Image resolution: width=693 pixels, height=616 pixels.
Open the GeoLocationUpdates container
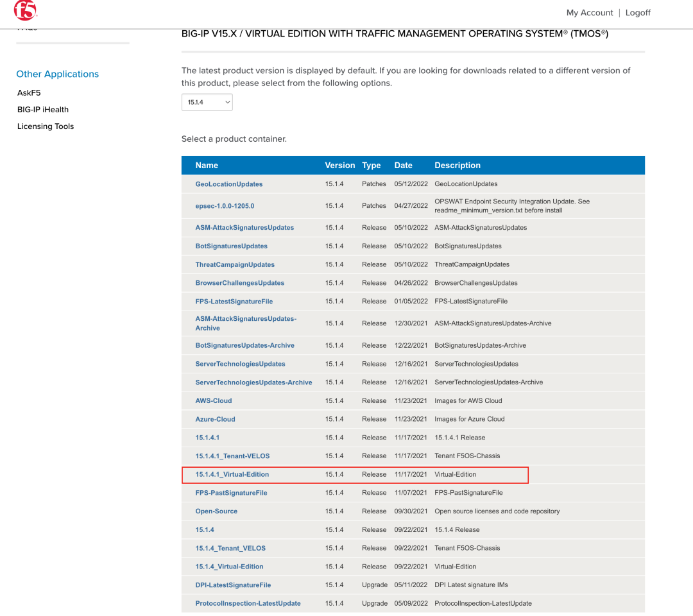[x=229, y=184]
